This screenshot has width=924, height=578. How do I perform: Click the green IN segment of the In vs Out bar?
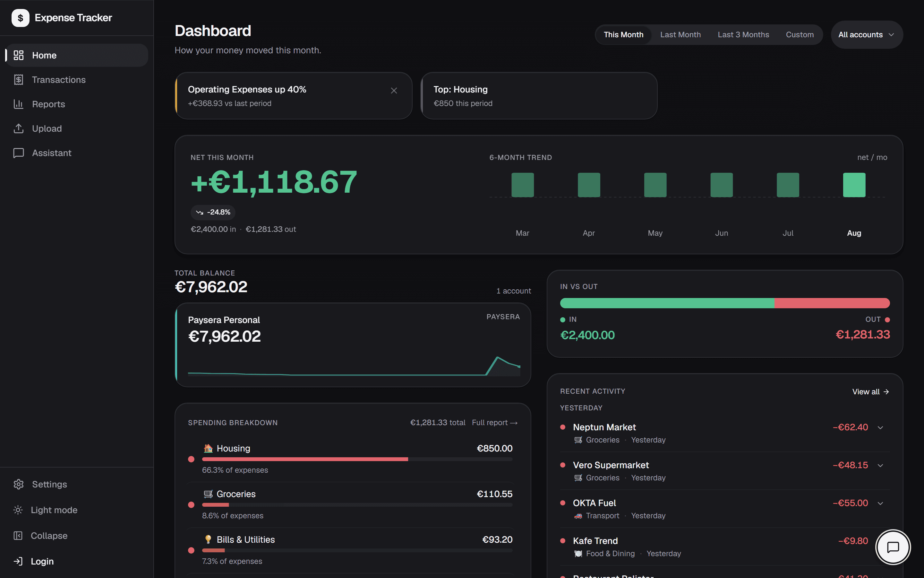(667, 303)
